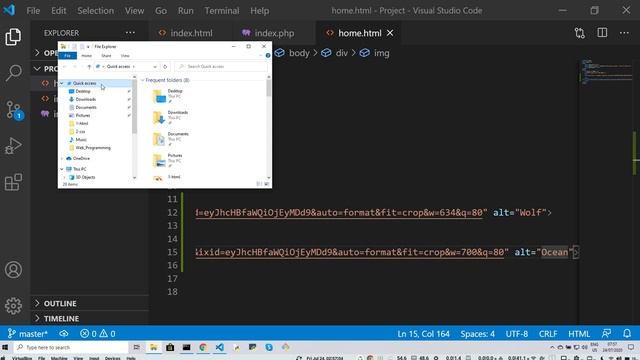The image size is (640, 360).
Task: Click Explorer panel more actions ellipsis
Action: click(130, 33)
